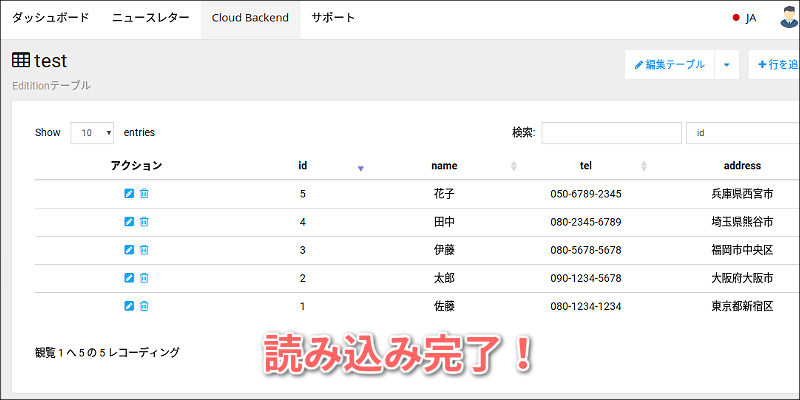Edit the row for 田中
This screenshot has height=400, width=800.
(x=129, y=221)
